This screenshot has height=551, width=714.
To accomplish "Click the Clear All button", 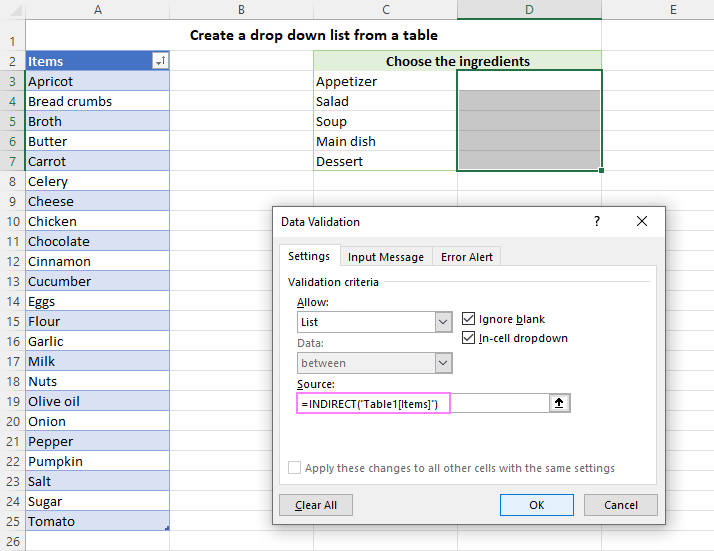I will pyautogui.click(x=316, y=505).
